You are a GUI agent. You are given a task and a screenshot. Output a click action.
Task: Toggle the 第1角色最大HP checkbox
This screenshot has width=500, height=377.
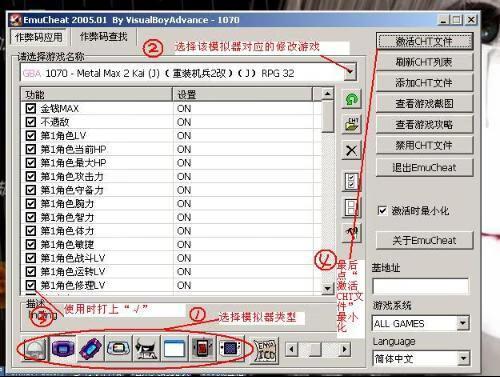31,163
